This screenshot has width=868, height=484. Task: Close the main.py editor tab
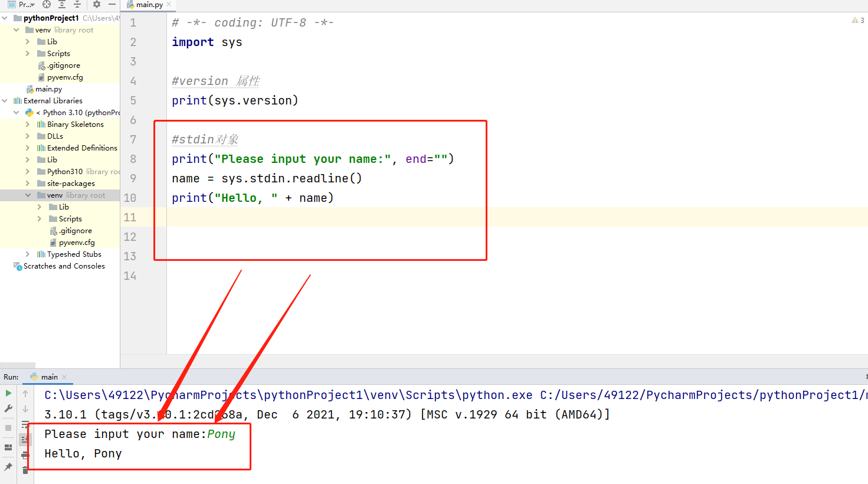[169, 5]
